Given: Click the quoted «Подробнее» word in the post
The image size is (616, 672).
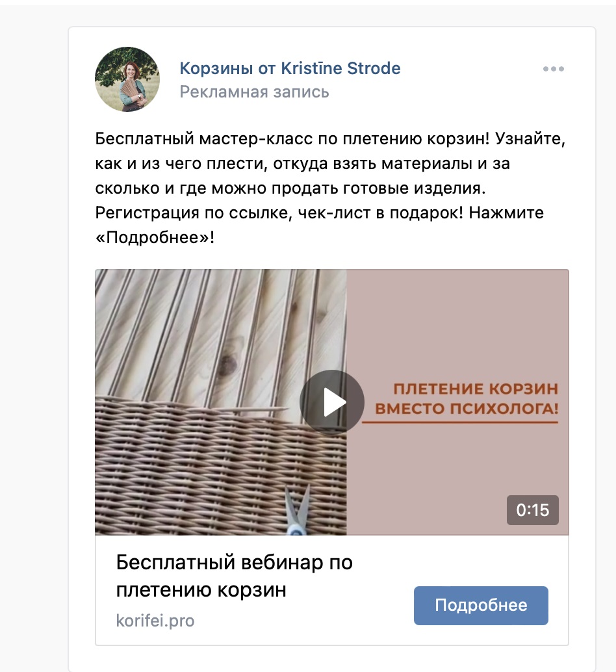Looking at the screenshot, I should [152, 237].
